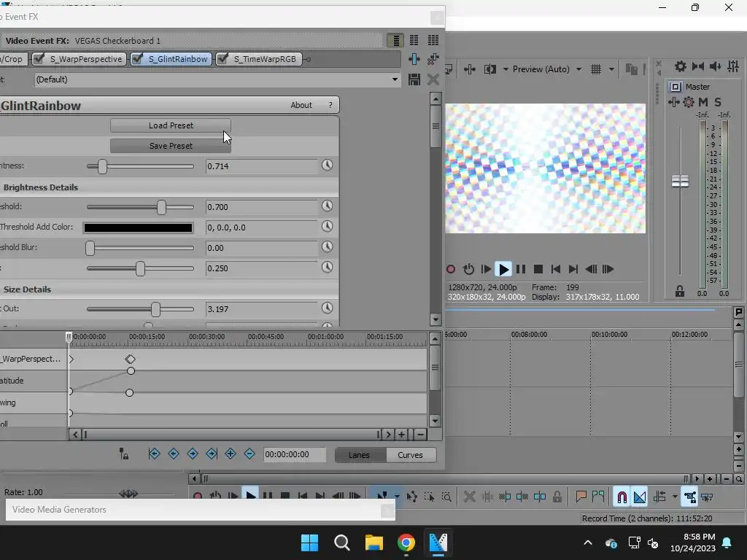Viewport: 747px width, 560px height.
Task: Create a keyframe with the plus diamond icon
Action: click(x=231, y=454)
